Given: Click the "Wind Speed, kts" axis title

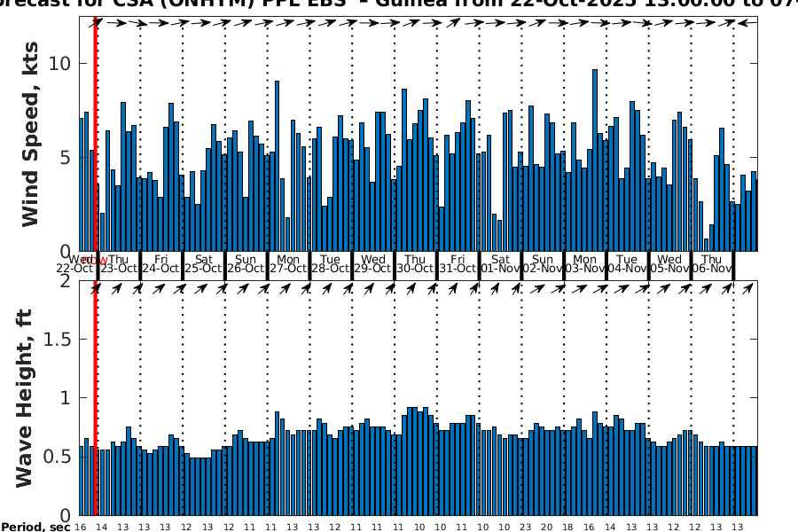Looking at the screenshot, I should coord(31,151).
